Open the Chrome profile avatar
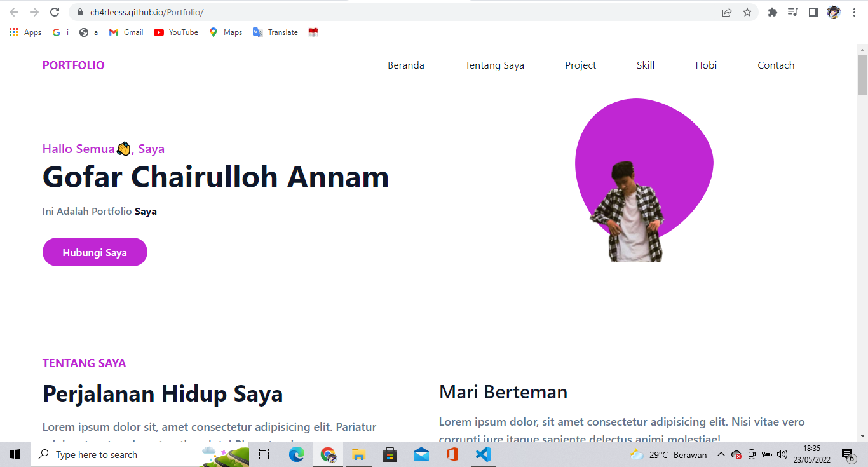The width and height of the screenshot is (868, 467). click(834, 12)
